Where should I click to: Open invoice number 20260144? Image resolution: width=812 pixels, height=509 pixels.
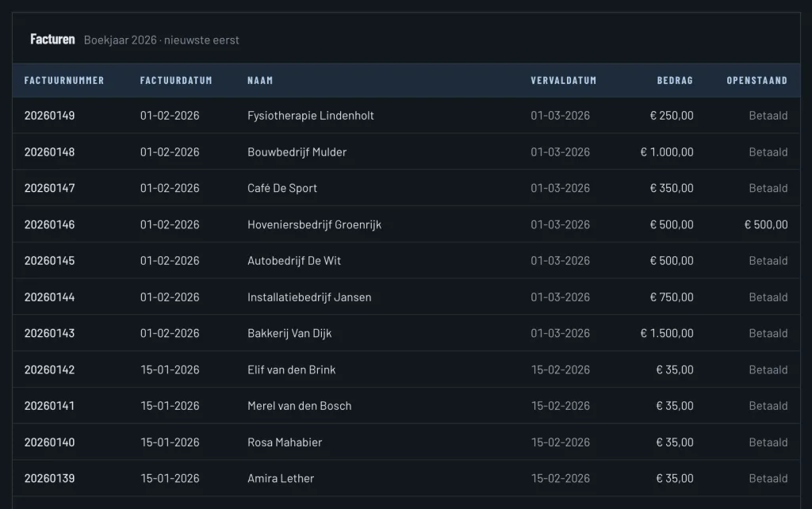click(x=49, y=297)
